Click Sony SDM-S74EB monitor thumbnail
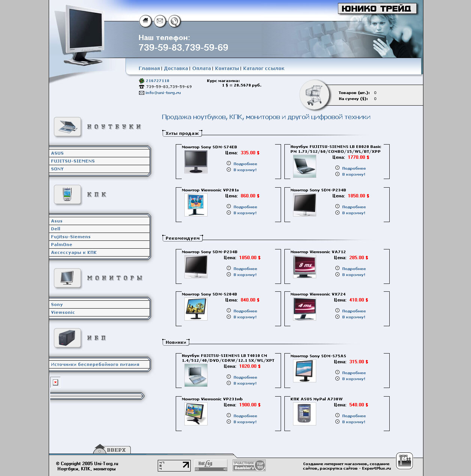Screen dimensions: 471x476 [196, 162]
